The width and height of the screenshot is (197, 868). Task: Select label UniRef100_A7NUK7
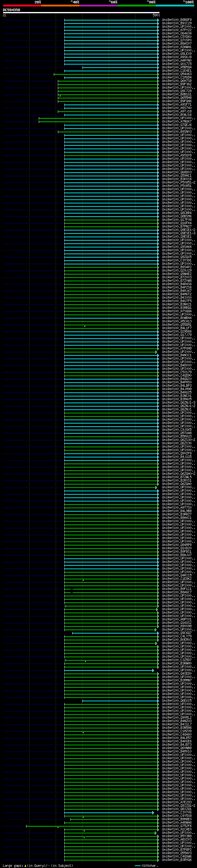tap(177, 122)
